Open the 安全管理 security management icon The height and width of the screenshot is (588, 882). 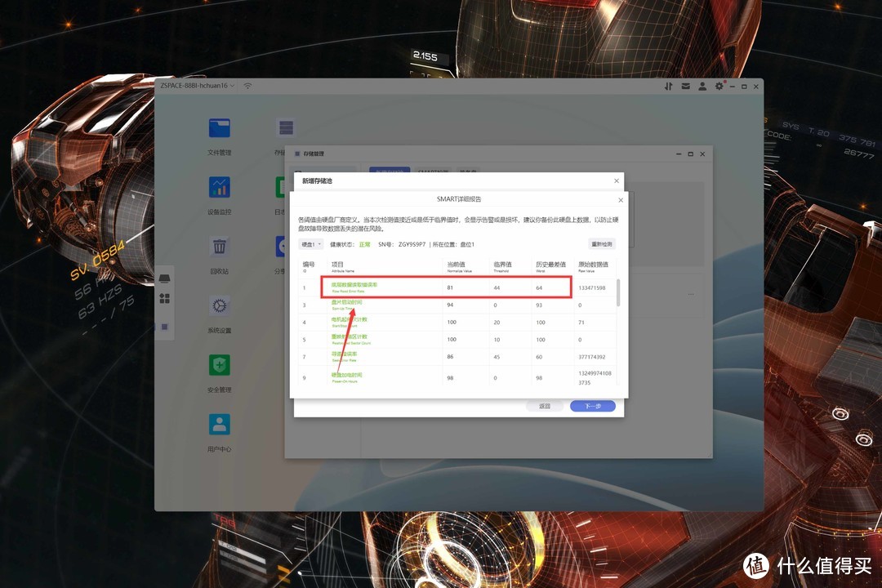coord(219,365)
